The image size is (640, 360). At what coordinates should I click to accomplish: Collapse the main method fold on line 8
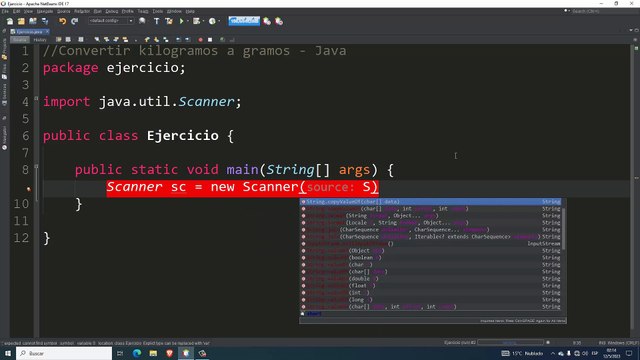(x=36, y=166)
